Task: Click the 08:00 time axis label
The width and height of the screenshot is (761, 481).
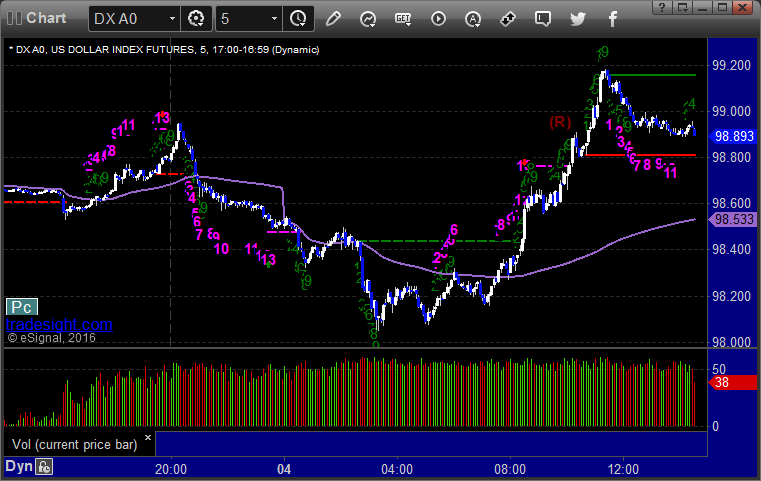Action: pos(510,469)
